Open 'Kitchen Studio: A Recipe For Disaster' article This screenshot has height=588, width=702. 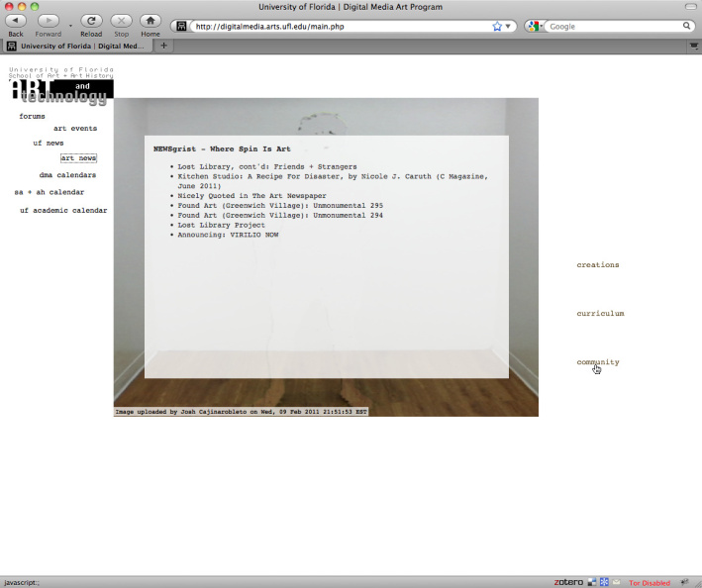pos(333,181)
